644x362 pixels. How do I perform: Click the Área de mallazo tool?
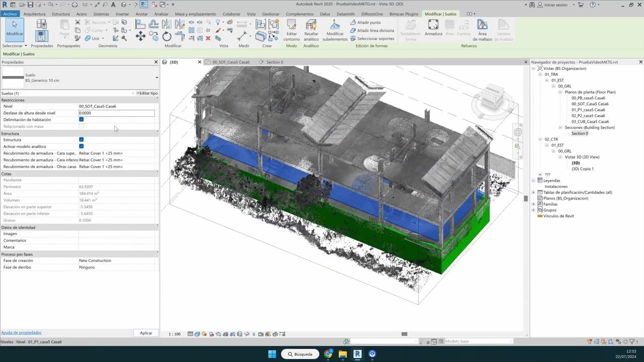(x=482, y=30)
